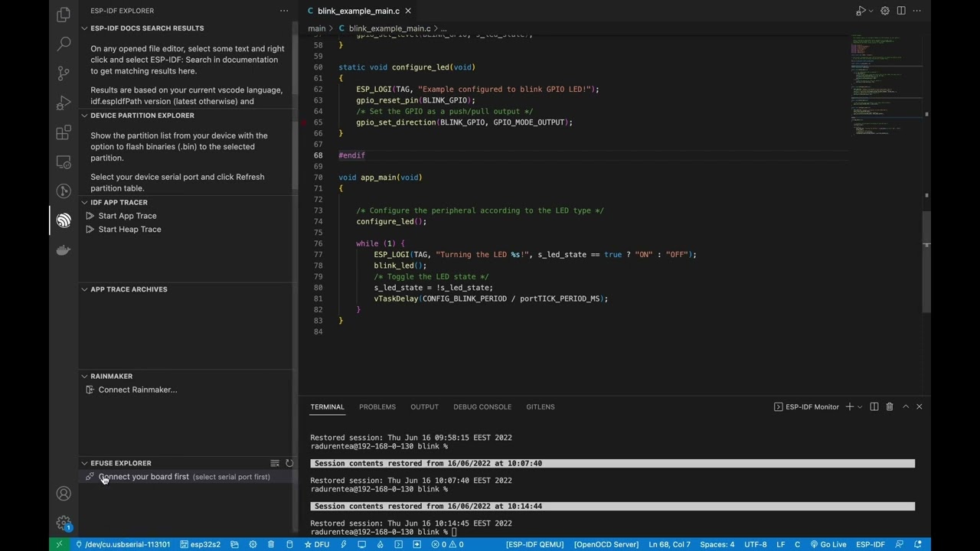Open editor More Actions ellipsis

[917, 11]
